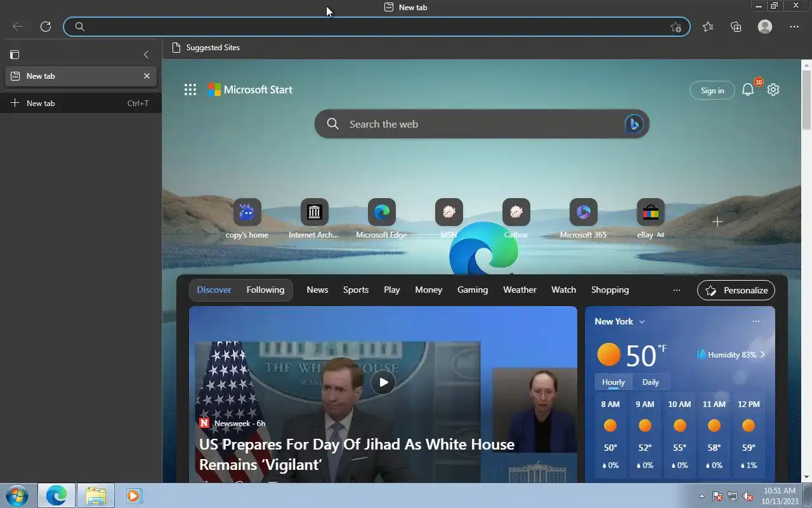Open Suggested Sites bookmark
This screenshot has height=508, width=812.
tap(206, 48)
